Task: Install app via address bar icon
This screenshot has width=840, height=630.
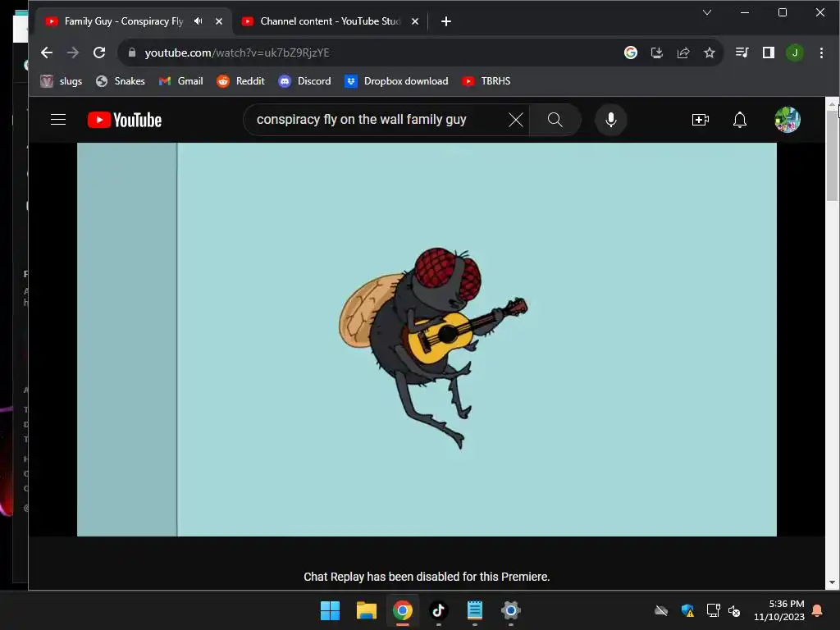Action: [657, 52]
